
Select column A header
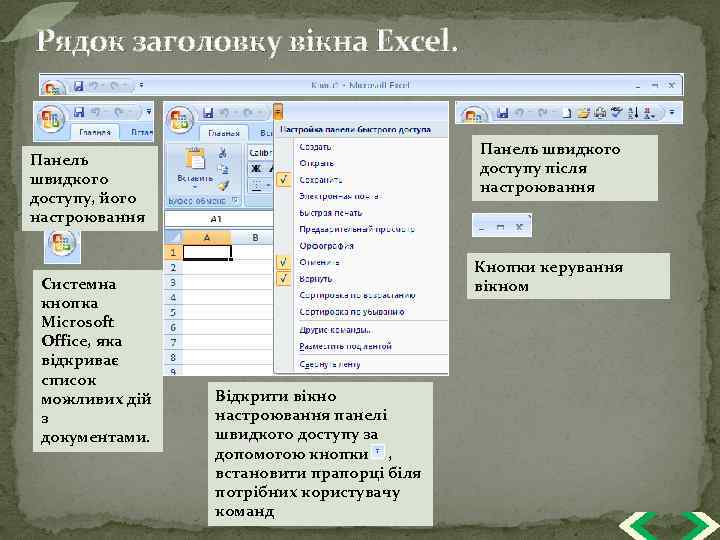coord(207,237)
